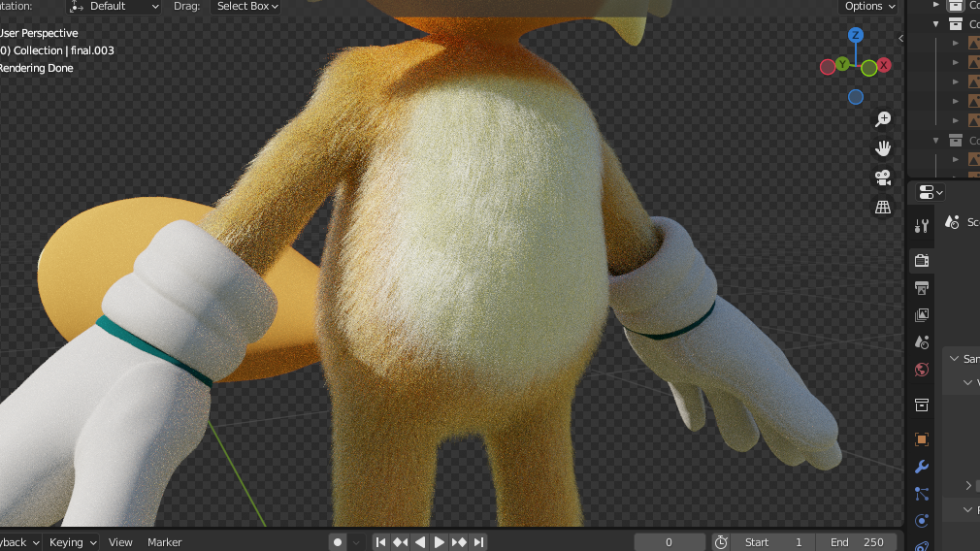The image size is (980, 551).
Task: Open the View Layer properties tab
Action: click(921, 315)
